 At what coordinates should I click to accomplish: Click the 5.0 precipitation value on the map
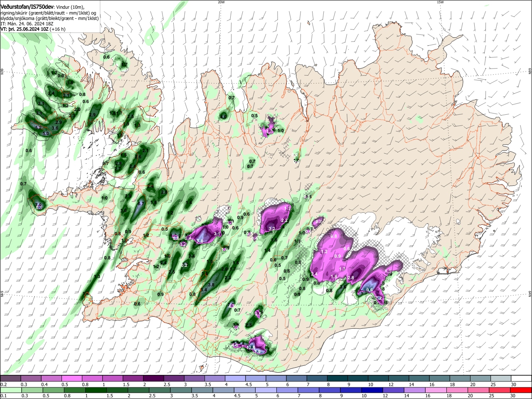(x=46, y=133)
